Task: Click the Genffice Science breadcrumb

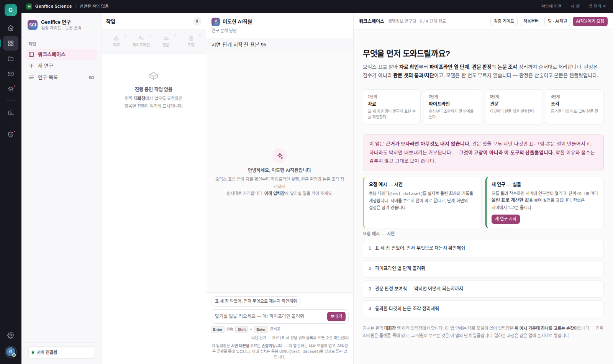Action: pyautogui.click(x=53, y=6)
